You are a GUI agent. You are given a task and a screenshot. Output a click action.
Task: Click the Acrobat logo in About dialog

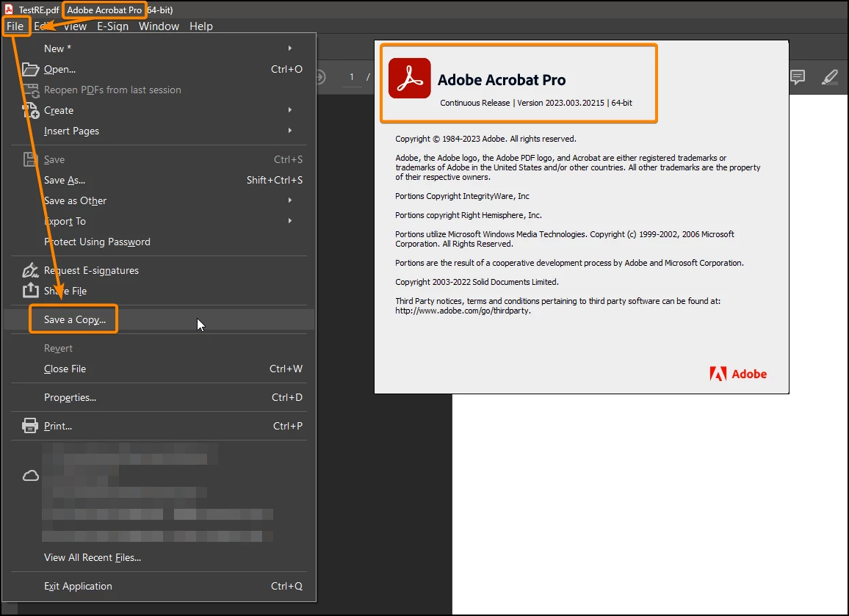point(409,78)
